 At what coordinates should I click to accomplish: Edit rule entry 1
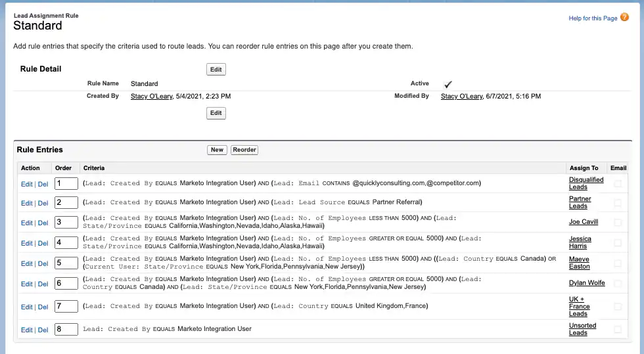pos(27,184)
